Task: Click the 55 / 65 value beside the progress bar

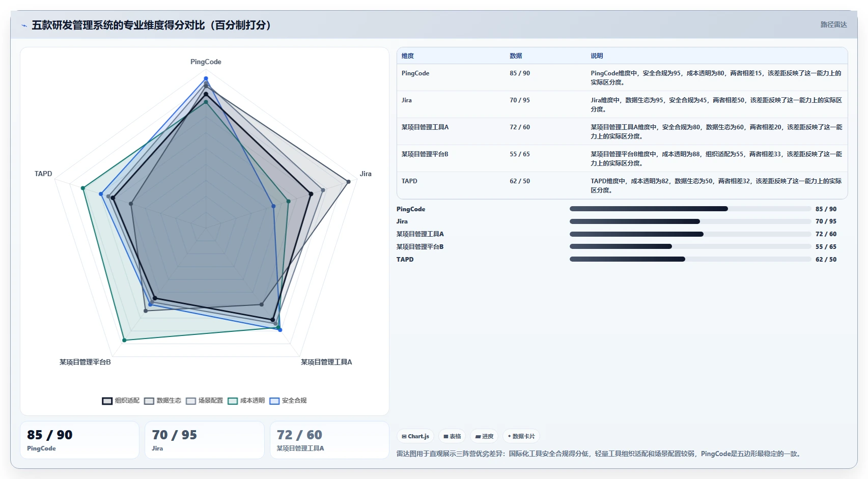Action: click(826, 247)
